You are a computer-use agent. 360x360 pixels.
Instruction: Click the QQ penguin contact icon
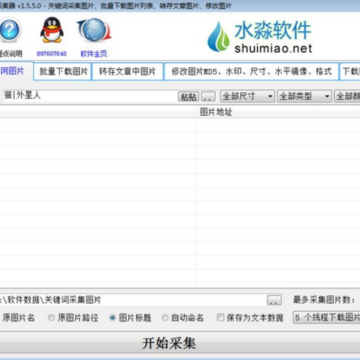(52, 30)
